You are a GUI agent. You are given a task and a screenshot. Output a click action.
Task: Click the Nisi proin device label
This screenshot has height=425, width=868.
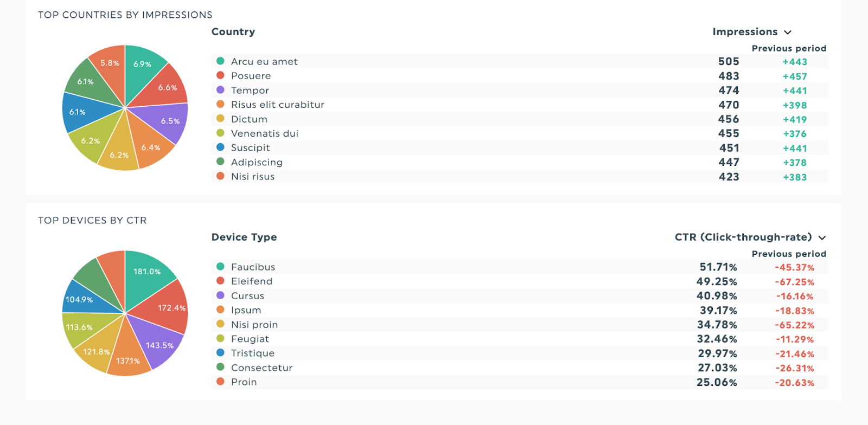point(254,325)
